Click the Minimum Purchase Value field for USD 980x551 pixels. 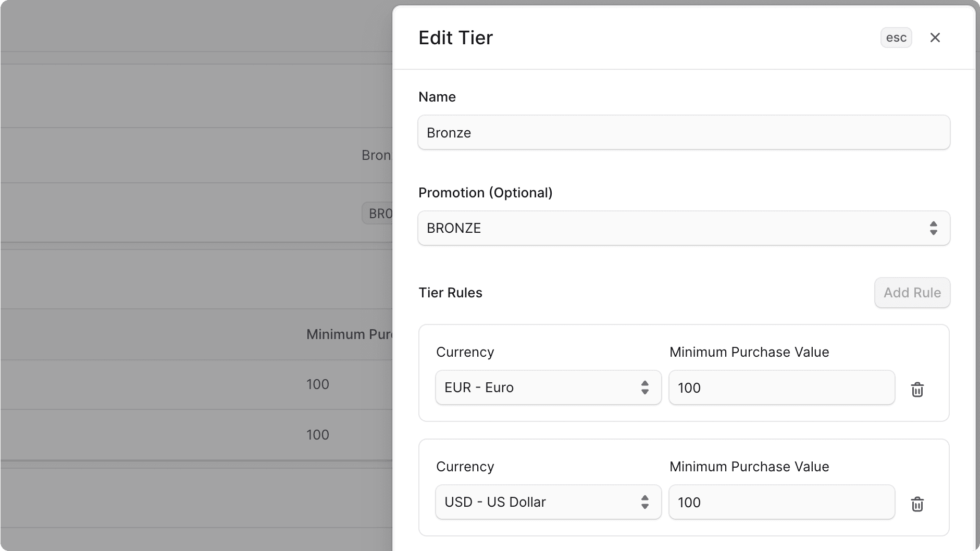(781, 502)
